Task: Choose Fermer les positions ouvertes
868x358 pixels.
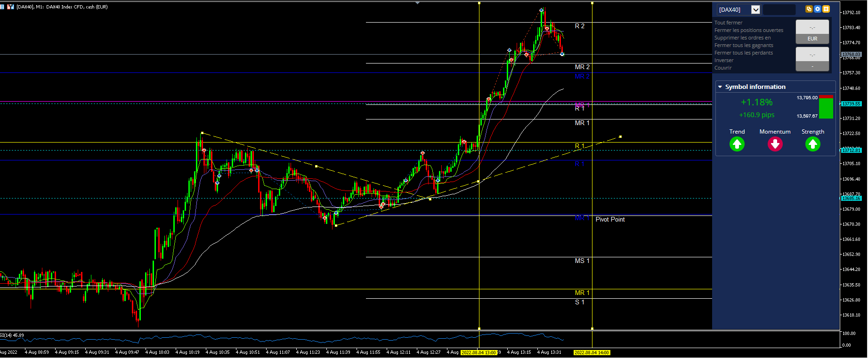Action: point(749,30)
